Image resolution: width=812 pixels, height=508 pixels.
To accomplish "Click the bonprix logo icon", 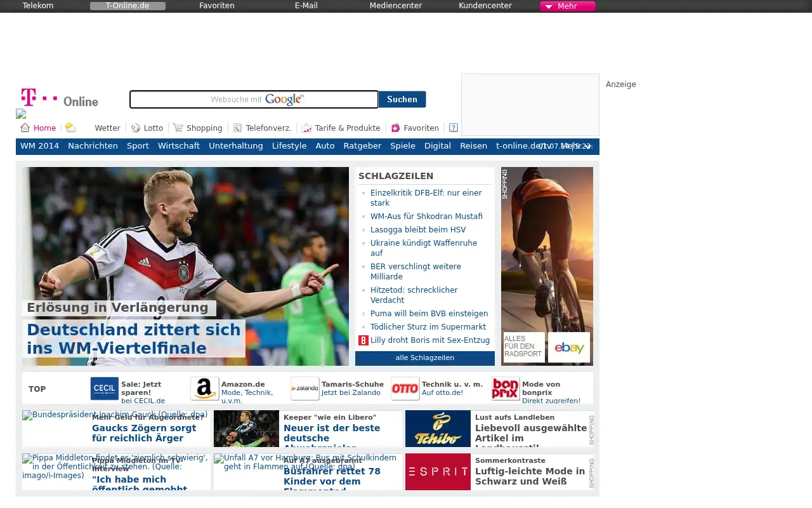I will pos(506,389).
